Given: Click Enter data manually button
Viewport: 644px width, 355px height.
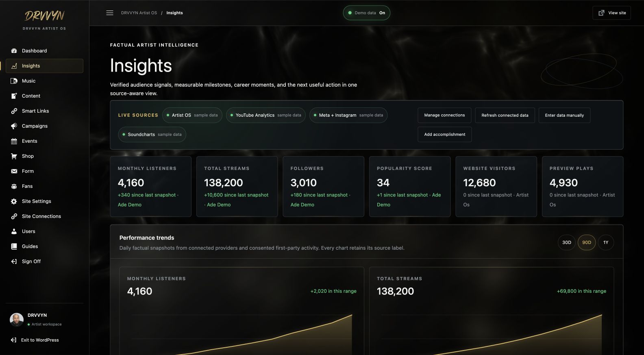Looking at the screenshot, I should [564, 115].
